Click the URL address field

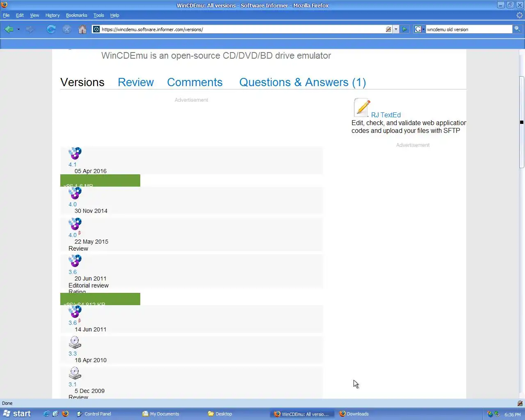[x=242, y=29]
